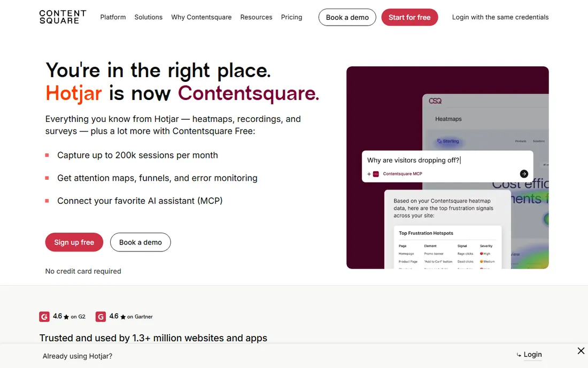This screenshot has width=588, height=368.
Task: Open the Platform menu
Action: (113, 17)
